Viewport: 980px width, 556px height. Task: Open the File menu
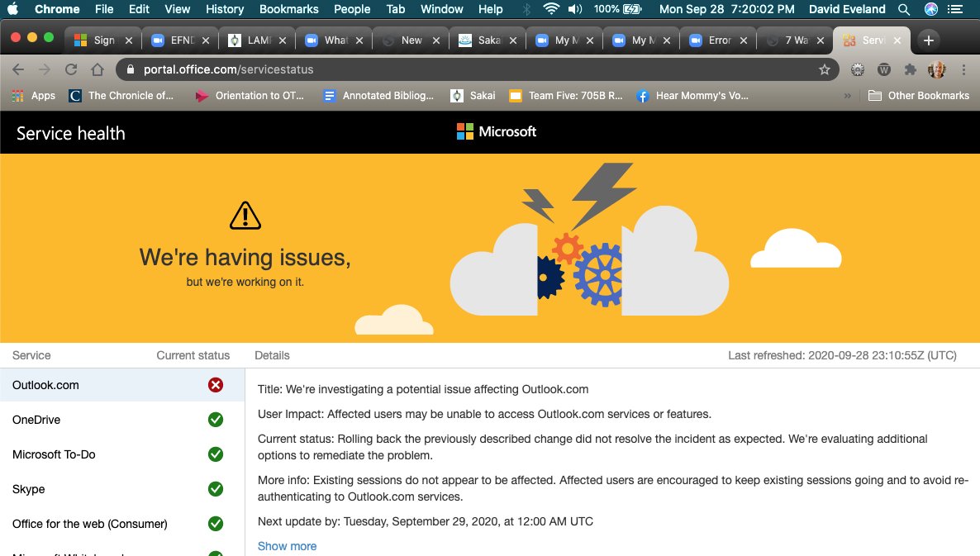click(104, 9)
